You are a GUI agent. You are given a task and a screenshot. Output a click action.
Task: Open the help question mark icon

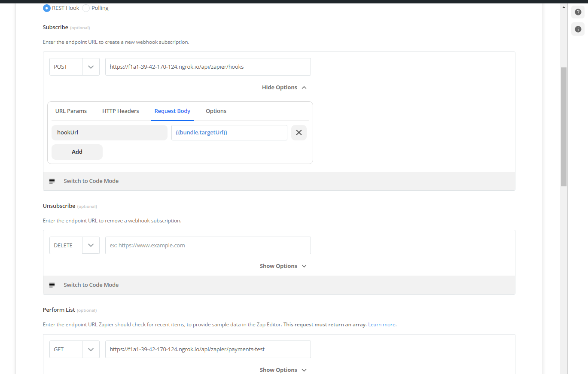pos(578,12)
